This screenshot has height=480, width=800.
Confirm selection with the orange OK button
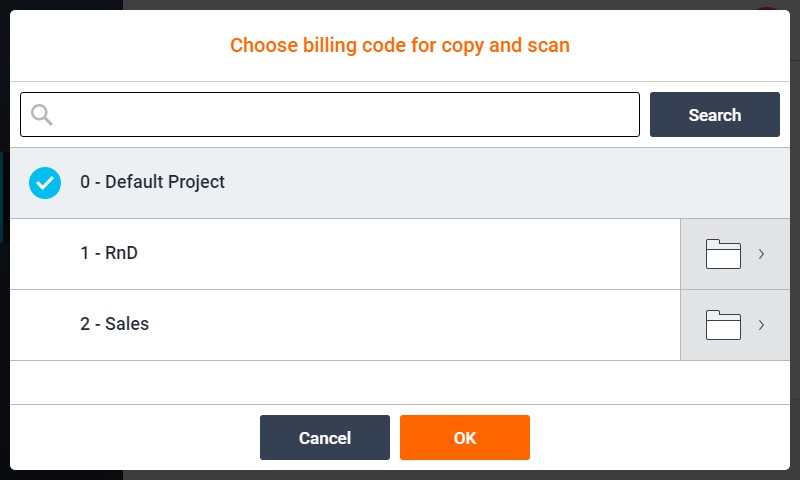click(x=465, y=438)
